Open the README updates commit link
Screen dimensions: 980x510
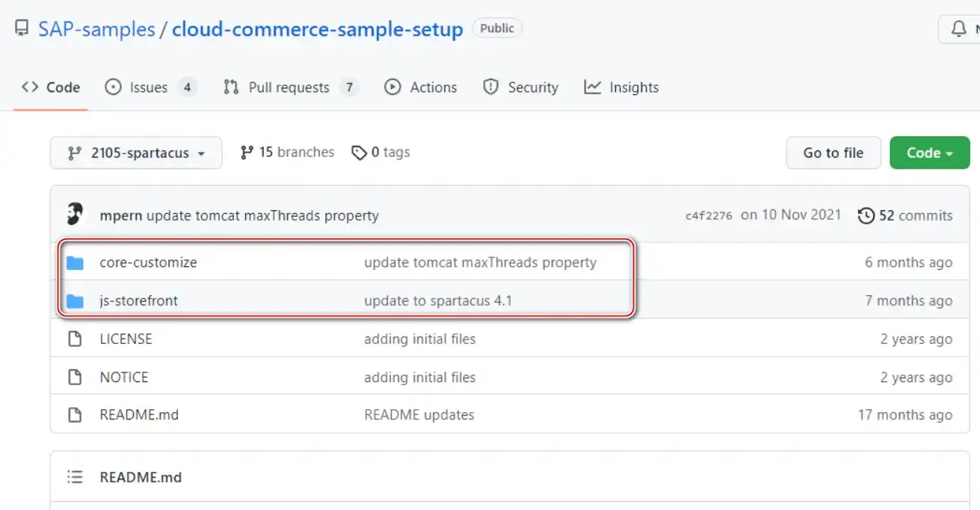[x=419, y=414]
